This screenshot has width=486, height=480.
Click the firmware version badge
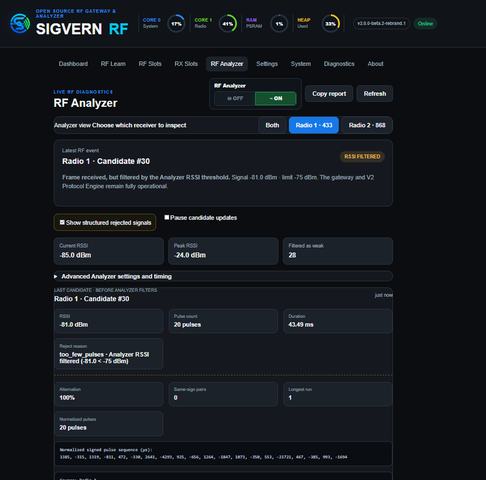[x=381, y=23]
